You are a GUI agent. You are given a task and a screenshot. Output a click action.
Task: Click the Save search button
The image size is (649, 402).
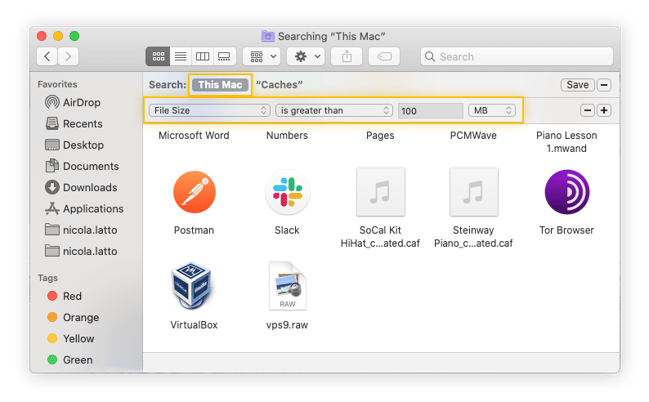pyautogui.click(x=577, y=85)
